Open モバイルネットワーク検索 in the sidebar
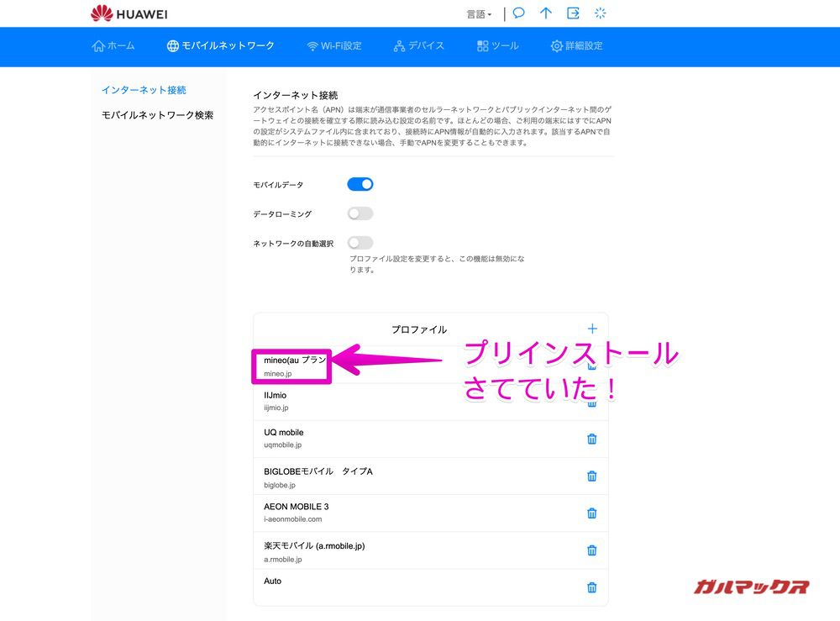Image resolution: width=840 pixels, height=621 pixels. pyautogui.click(x=157, y=115)
